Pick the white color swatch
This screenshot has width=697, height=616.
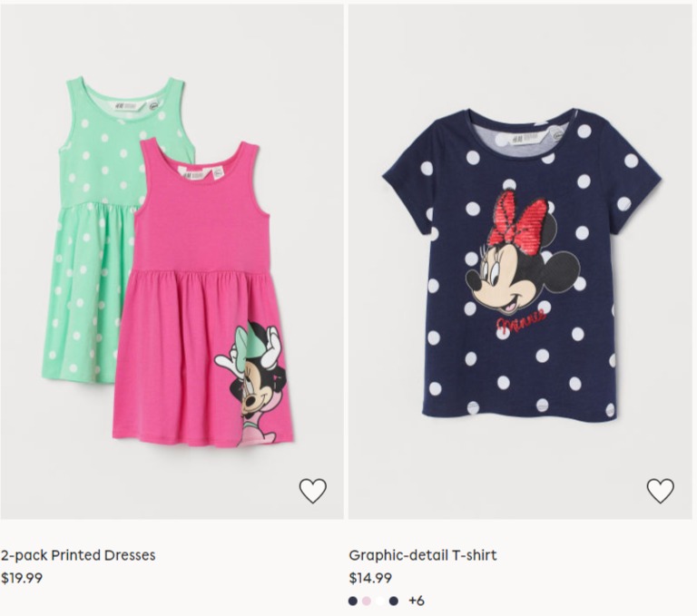[x=379, y=601]
